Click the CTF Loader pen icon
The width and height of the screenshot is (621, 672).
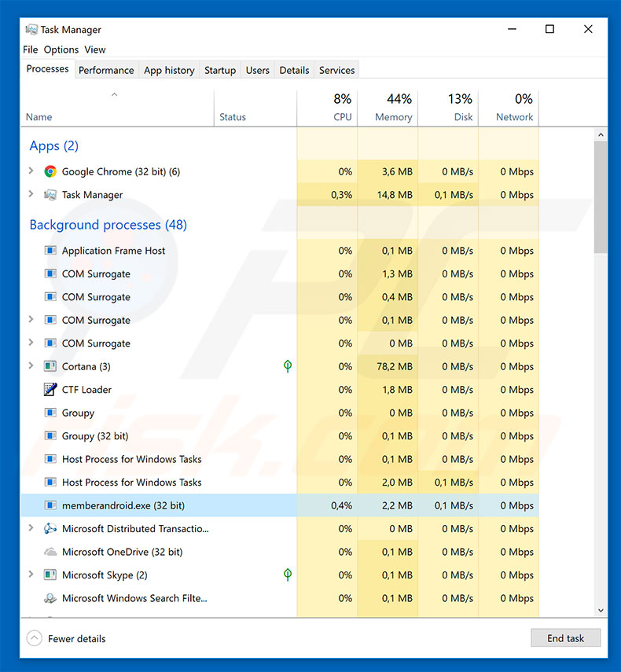50,389
